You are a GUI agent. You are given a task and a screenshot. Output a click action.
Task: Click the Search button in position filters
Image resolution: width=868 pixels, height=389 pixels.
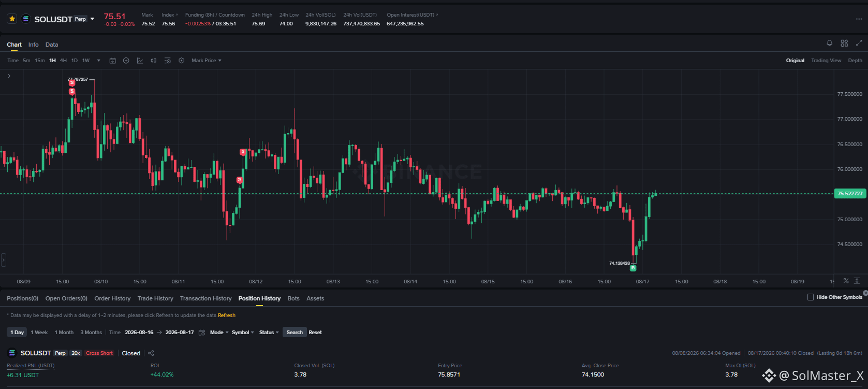pos(295,333)
